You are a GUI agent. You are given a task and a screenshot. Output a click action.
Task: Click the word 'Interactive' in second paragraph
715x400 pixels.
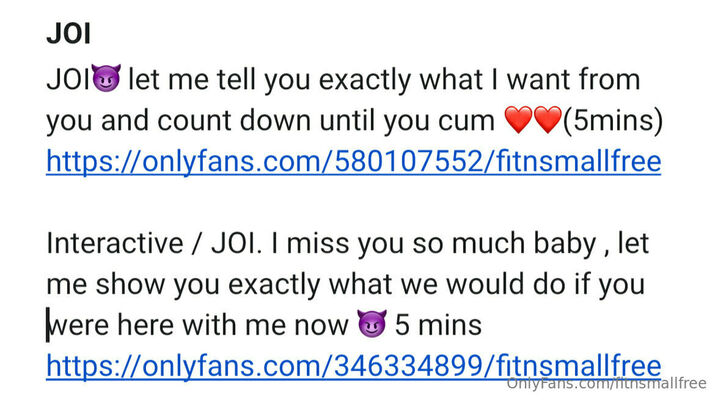click(114, 243)
